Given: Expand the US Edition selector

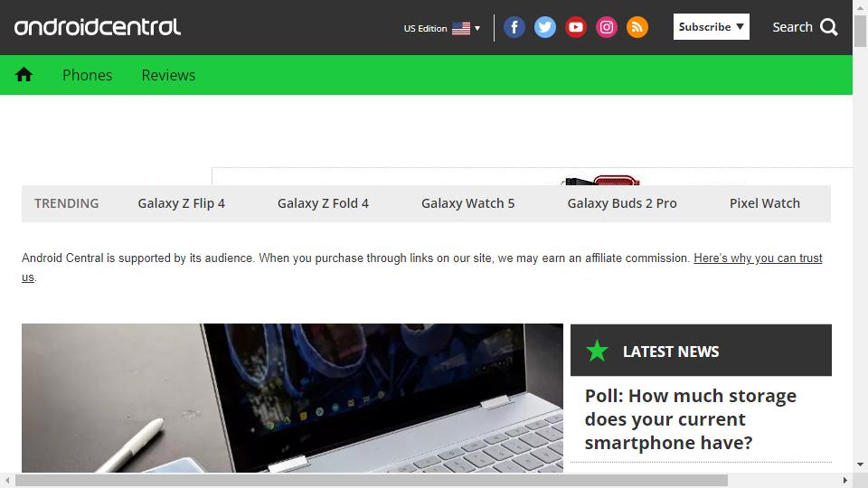Looking at the screenshot, I should (x=442, y=28).
